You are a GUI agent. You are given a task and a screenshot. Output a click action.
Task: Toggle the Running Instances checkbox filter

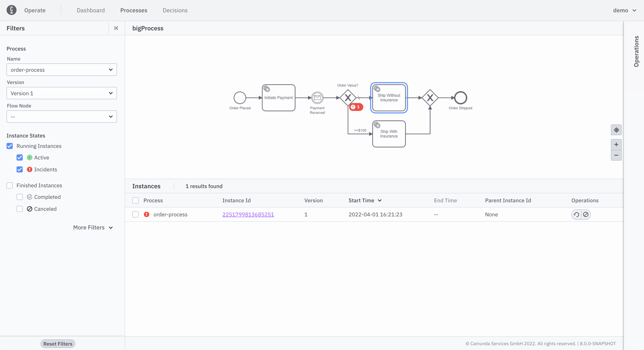click(x=9, y=146)
